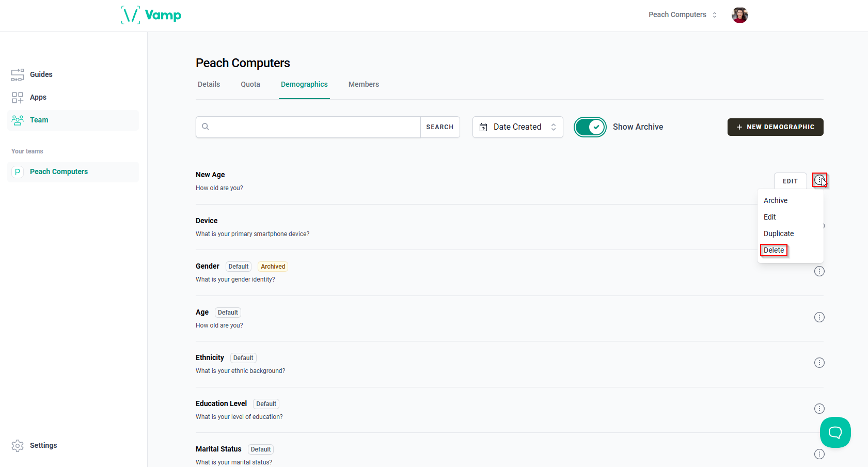The width and height of the screenshot is (868, 467).
Task: Open the user profile avatar
Action: [x=739, y=15]
